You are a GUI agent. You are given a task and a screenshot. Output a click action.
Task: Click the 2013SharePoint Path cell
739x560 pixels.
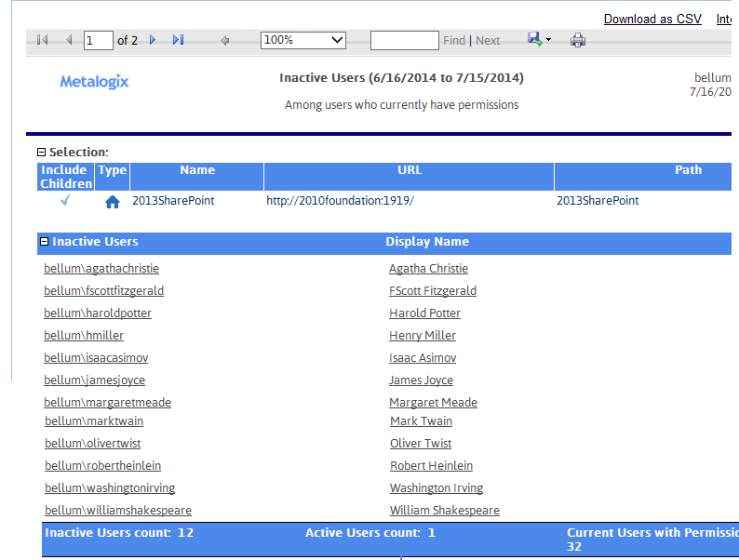(598, 201)
